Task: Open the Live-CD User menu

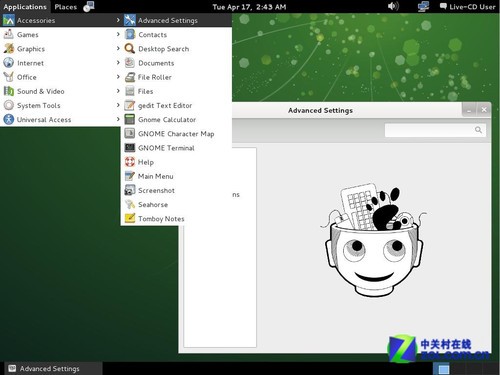Action: click(x=472, y=7)
